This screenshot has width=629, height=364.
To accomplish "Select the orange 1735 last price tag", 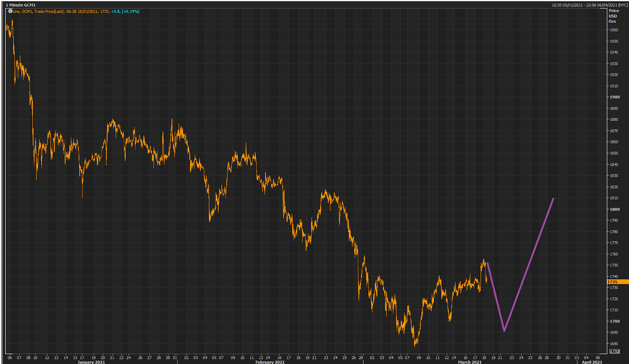I will point(618,282).
